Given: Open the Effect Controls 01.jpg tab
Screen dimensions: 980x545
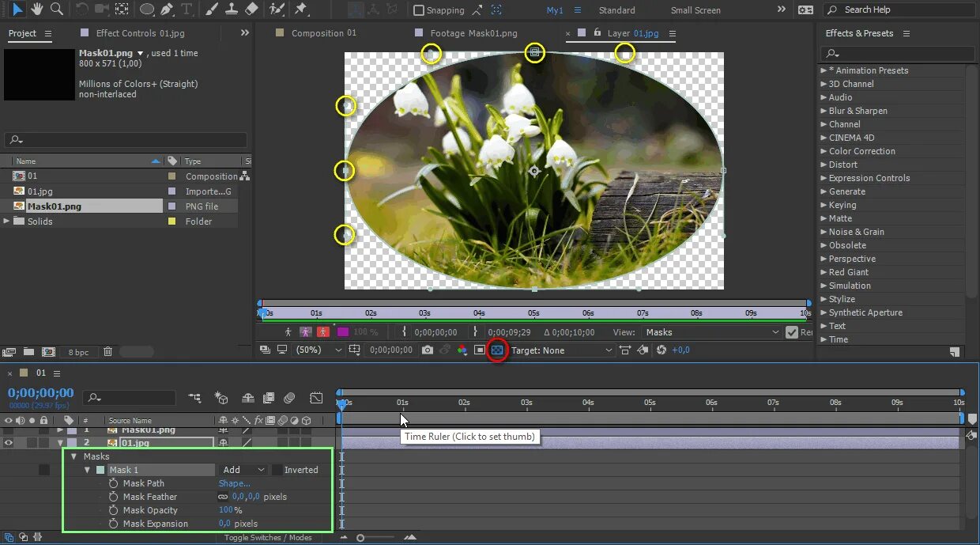Looking at the screenshot, I should tap(139, 33).
